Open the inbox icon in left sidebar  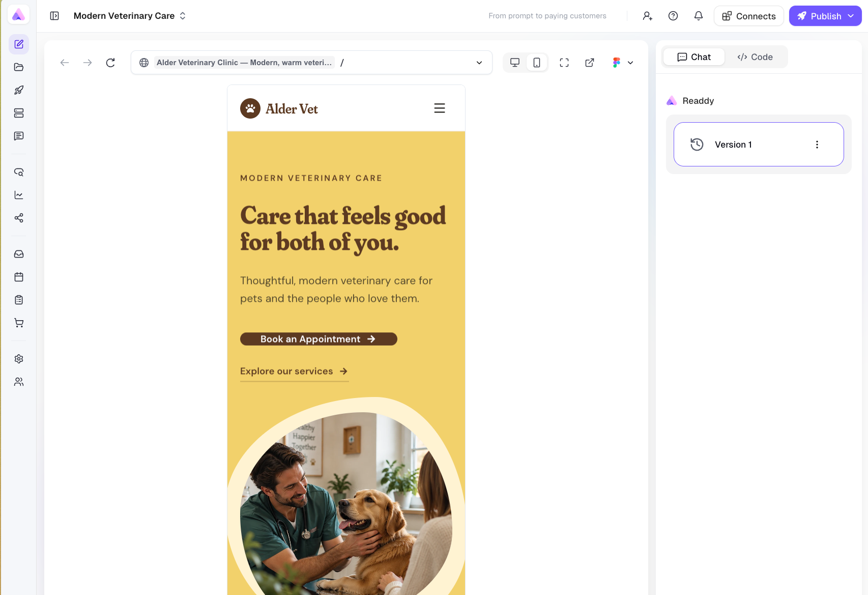click(x=19, y=254)
